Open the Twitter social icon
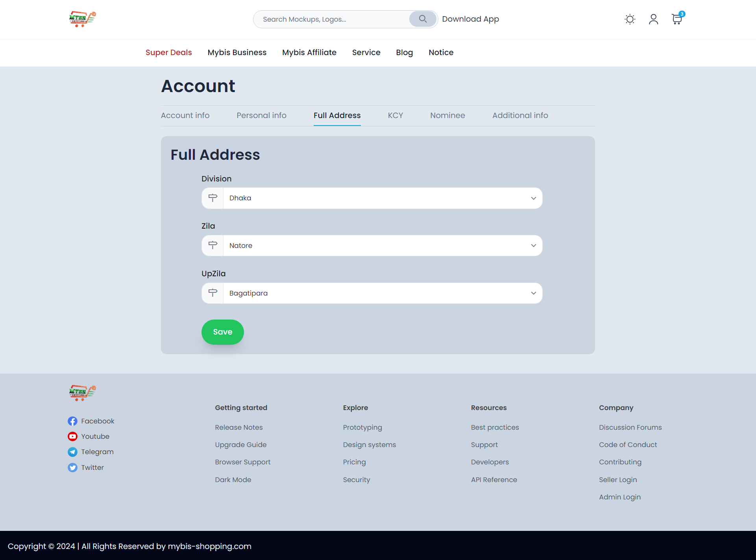 pos(72,468)
